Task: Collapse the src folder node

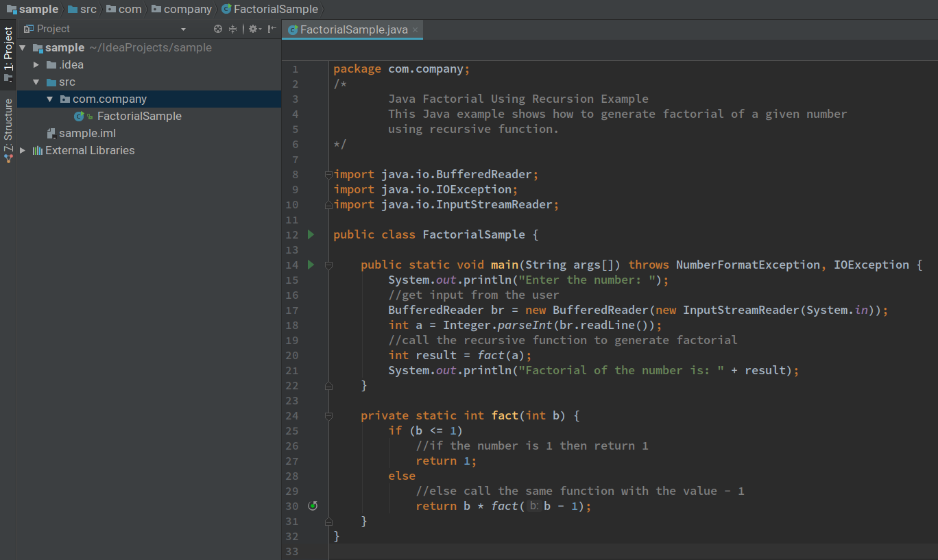Action: 36,82
